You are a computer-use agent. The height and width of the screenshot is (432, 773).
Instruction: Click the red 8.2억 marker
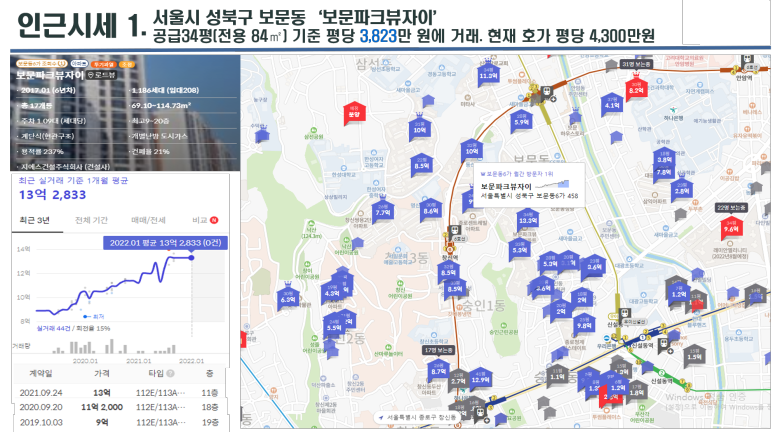(x=636, y=87)
